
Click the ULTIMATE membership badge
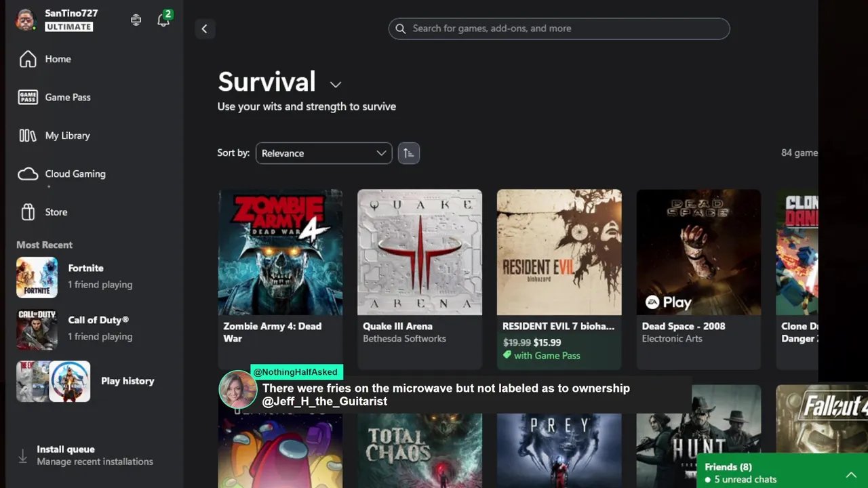click(x=68, y=27)
